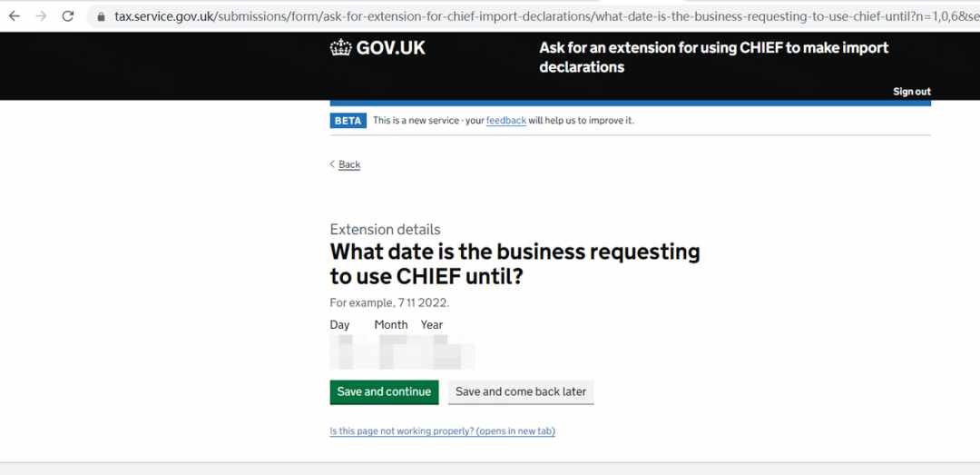Focus the browser address bar URL

coord(537,16)
